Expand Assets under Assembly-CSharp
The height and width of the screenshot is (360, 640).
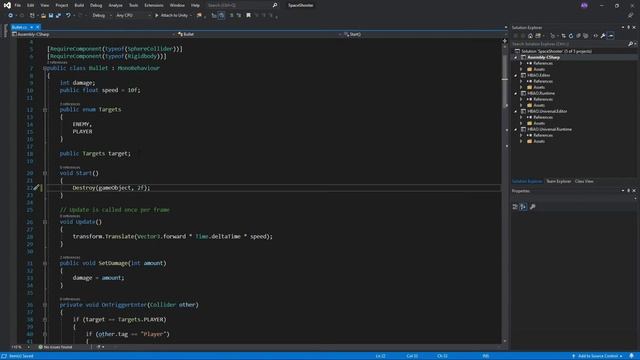pyautogui.click(x=521, y=69)
